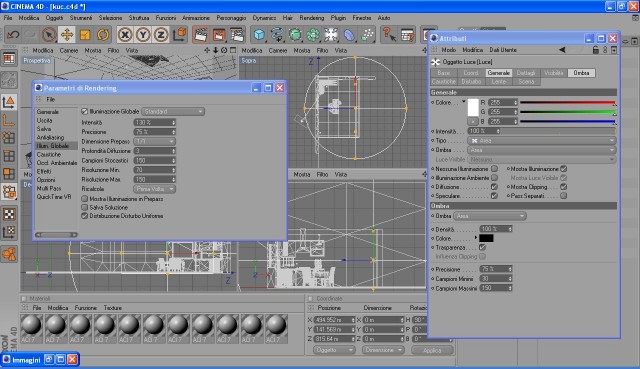
Task: Add a Cube primitive object
Action: point(259,35)
